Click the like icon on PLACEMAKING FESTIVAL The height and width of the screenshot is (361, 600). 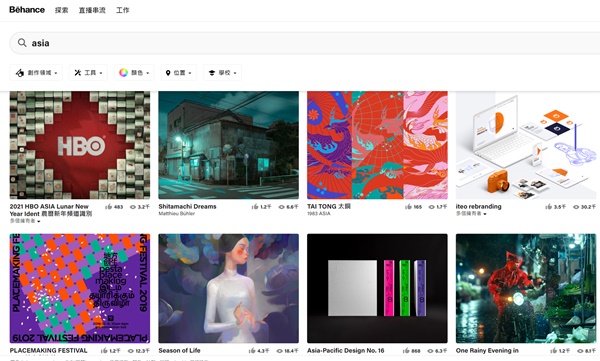(104, 351)
